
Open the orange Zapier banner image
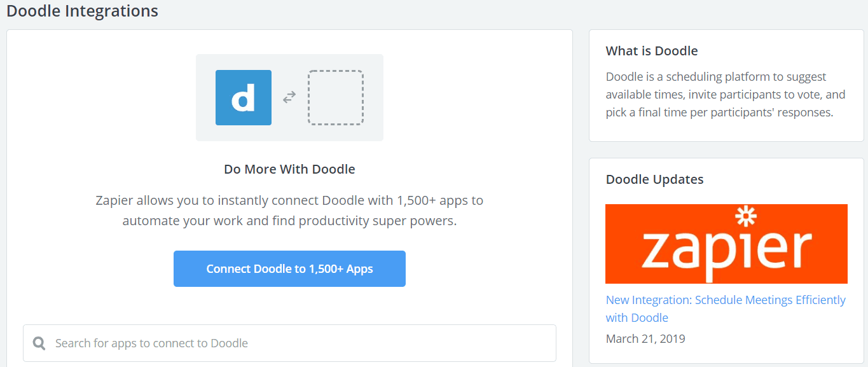tap(726, 244)
